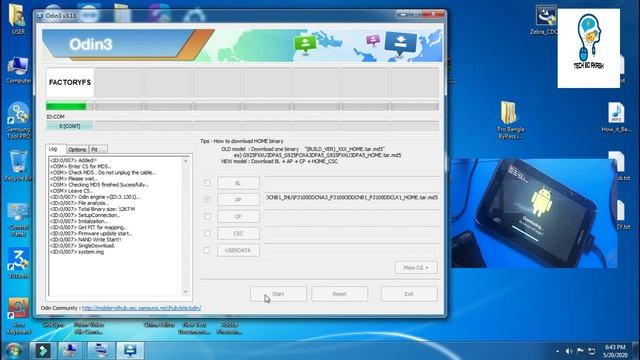The height and width of the screenshot is (360, 640).
Task: Click the Show desktop strip on taskbar
Action: (x=637, y=351)
